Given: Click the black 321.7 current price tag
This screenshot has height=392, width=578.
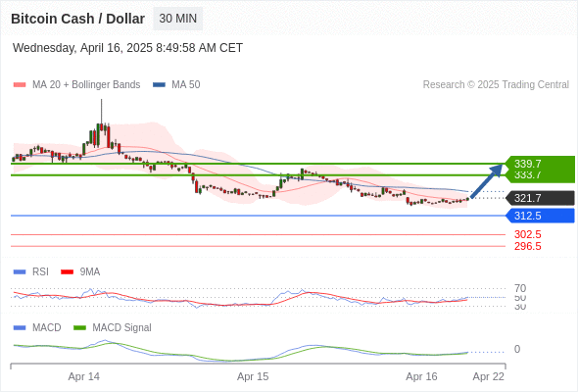Looking at the screenshot, I should pyautogui.click(x=539, y=198).
